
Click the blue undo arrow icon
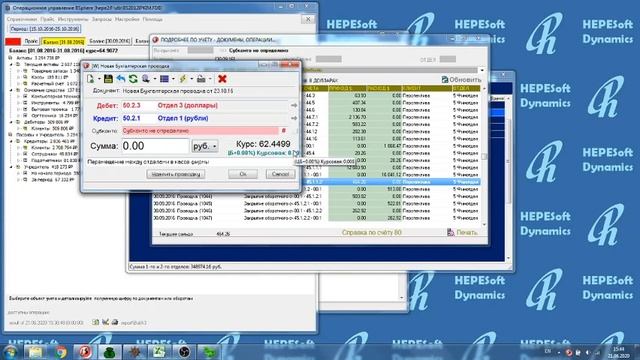point(121,79)
